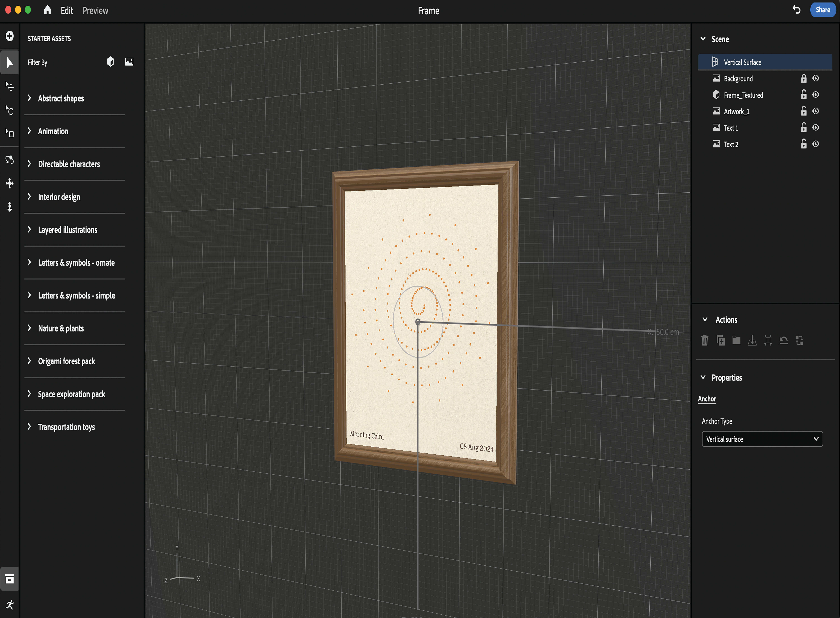Viewport: 840px width, 618px height.
Task: Click the duplicate icon in Actions
Action: click(x=720, y=340)
